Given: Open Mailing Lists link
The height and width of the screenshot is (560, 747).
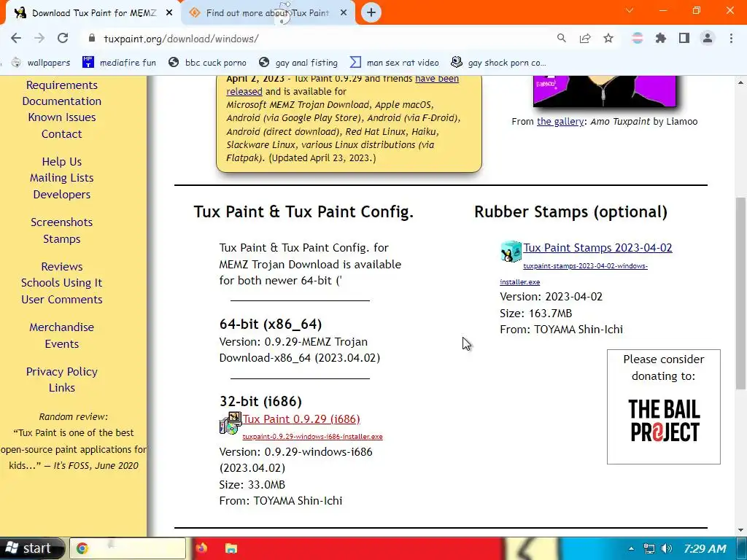Looking at the screenshot, I should 62,178.
